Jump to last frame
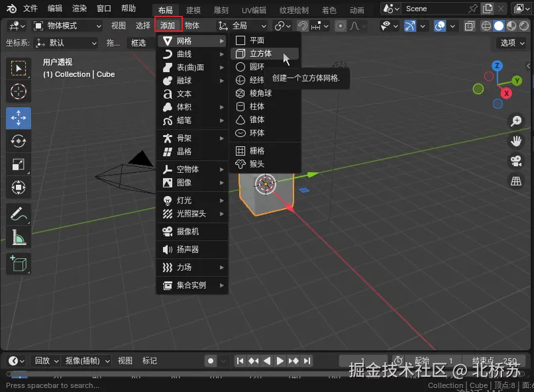 point(307,361)
